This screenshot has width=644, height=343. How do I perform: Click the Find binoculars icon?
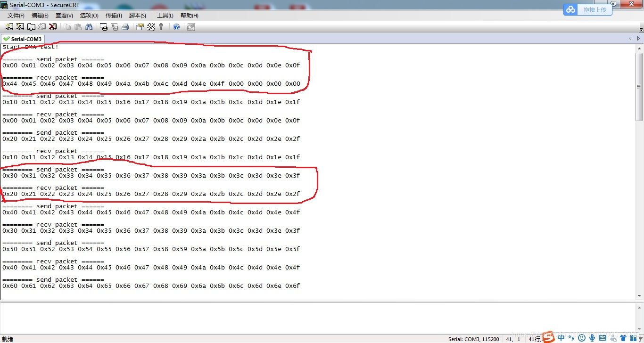coord(89,27)
